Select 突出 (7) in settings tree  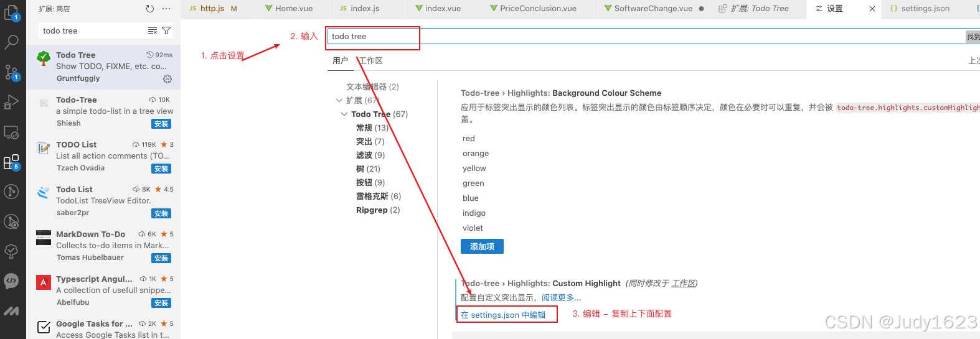coord(370,141)
